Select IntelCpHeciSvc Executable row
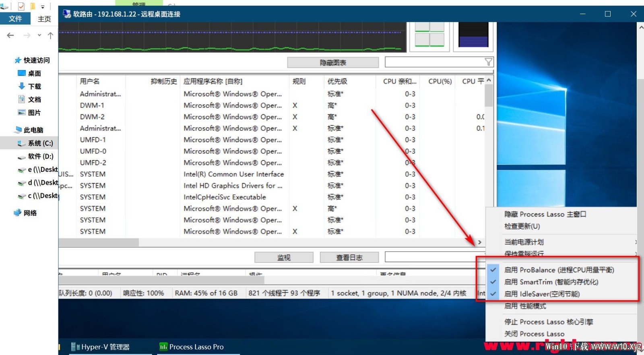Image resolution: width=644 pixels, height=355 pixels. (272, 197)
